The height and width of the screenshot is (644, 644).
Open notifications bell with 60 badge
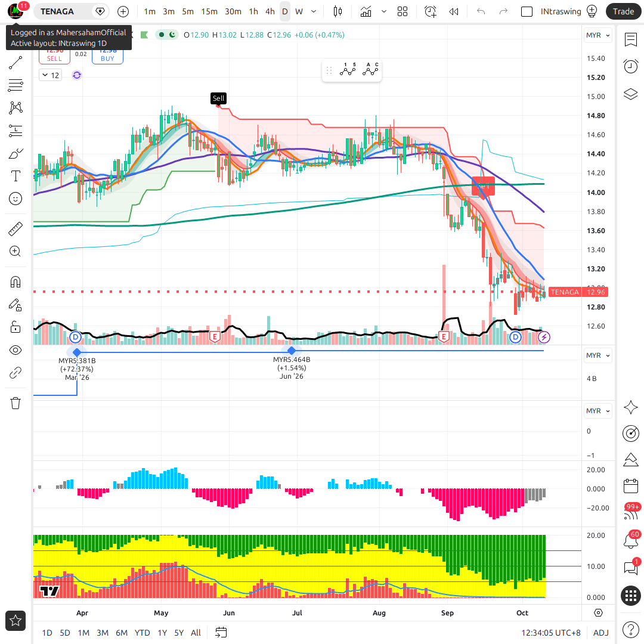tap(630, 540)
